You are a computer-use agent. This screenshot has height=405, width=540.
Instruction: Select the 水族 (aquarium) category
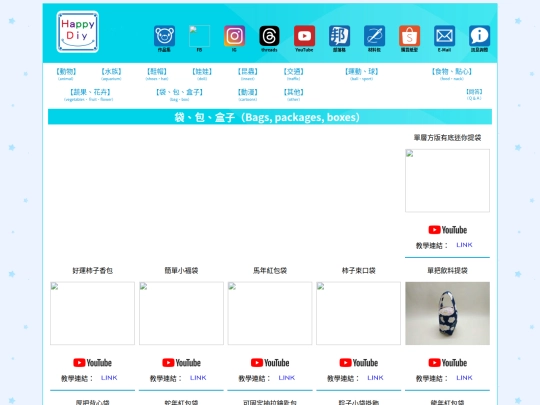(111, 73)
